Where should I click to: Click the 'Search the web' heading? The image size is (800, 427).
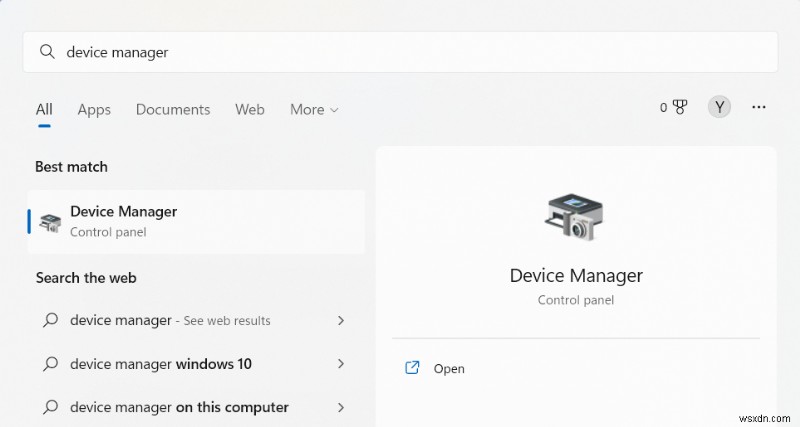pos(86,278)
